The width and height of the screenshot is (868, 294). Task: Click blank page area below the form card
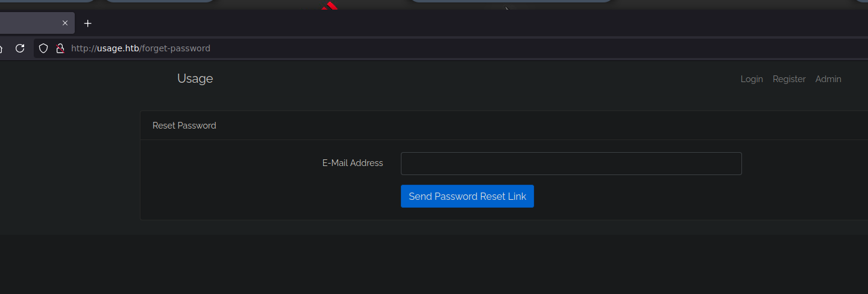(422, 266)
